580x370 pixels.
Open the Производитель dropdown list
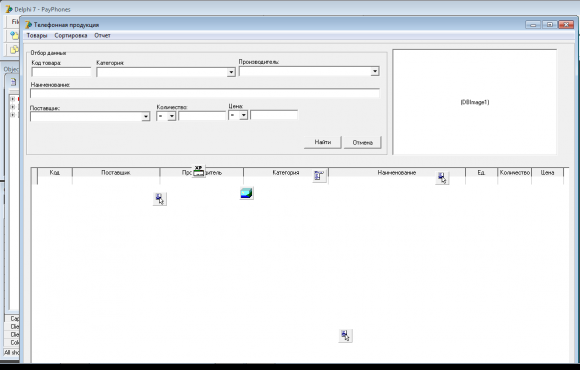(x=375, y=71)
